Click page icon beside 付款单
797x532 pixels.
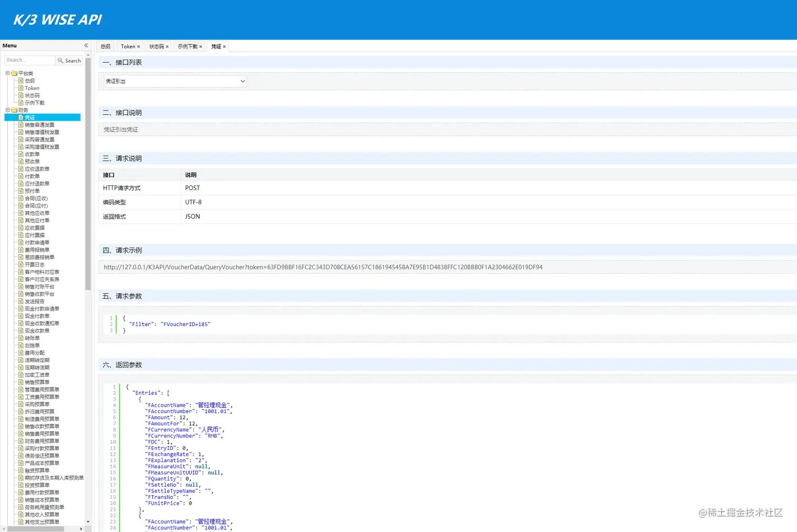(x=21, y=176)
